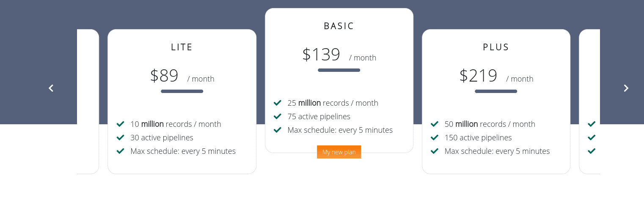Click the next plans right arrow
644x205 pixels.
coord(626,88)
